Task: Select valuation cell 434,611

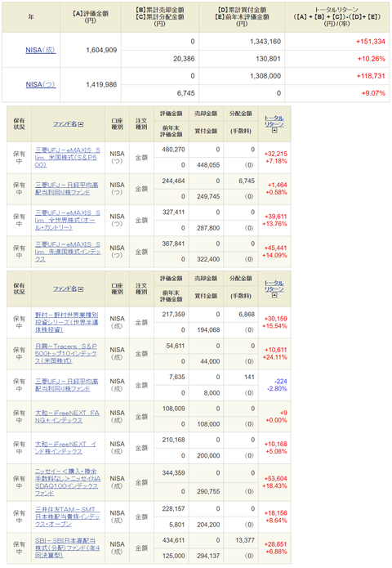Action: [174, 540]
